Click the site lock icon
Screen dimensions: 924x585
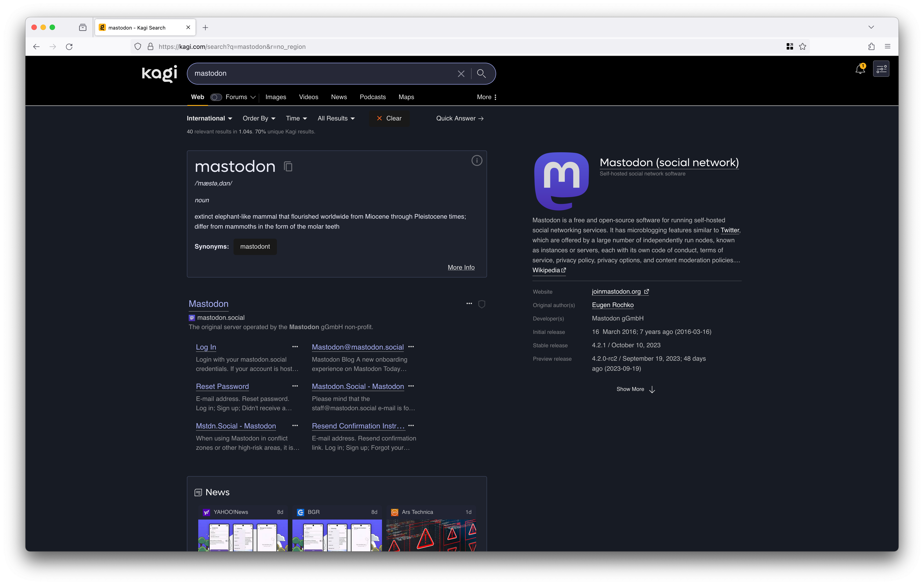[x=151, y=47]
